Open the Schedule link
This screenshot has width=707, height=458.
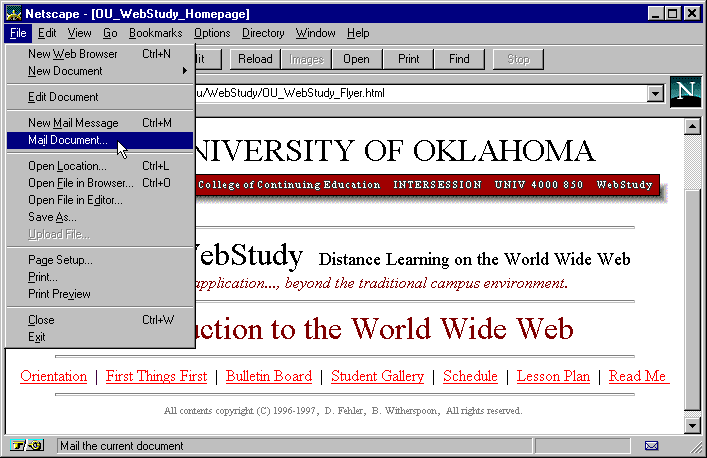470,376
